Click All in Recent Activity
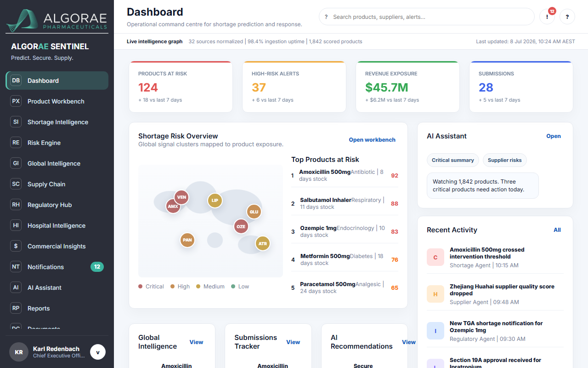Image resolution: width=588 pixels, height=368 pixels. (557, 230)
